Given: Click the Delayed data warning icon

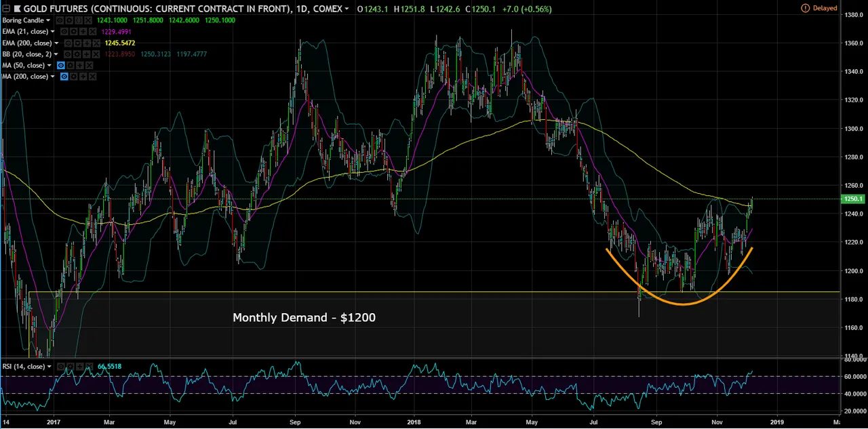Looking at the screenshot, I should coord(805,8).
